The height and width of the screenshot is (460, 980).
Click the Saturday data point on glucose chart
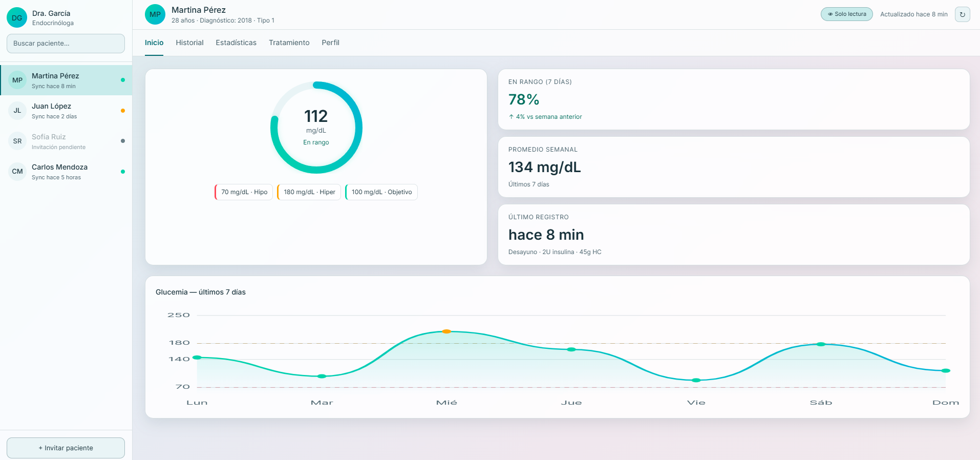pos(821,344)
